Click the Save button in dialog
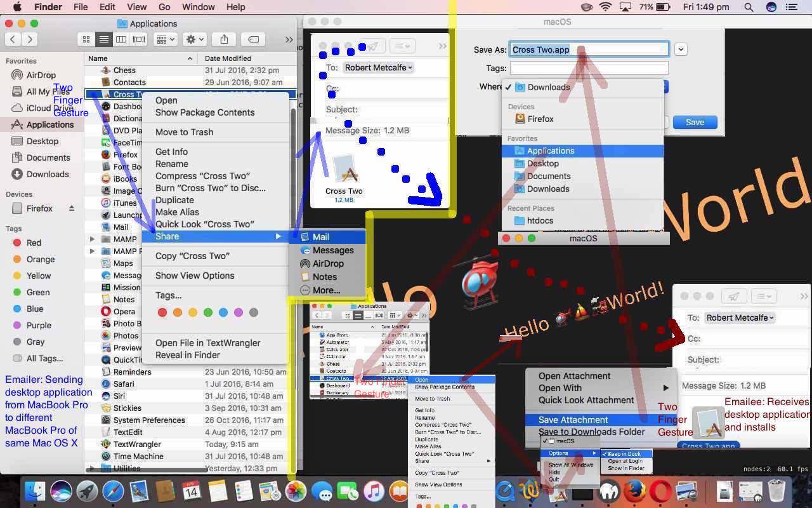This screenshot has height=508, width=812. click(x=695, y=122)
